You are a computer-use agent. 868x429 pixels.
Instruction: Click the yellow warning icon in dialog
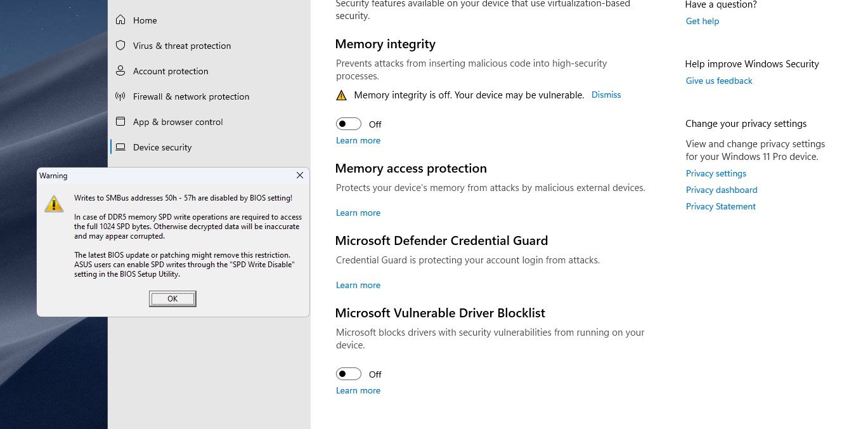(x=54, y=203)
